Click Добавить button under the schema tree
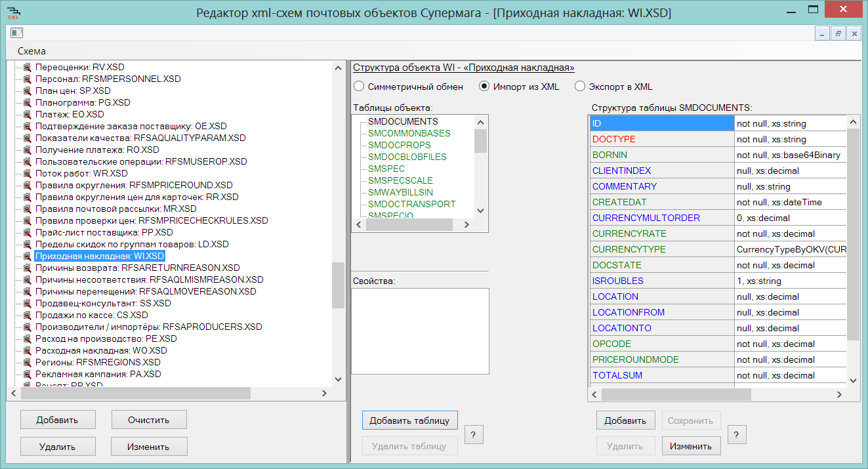Image resolution: width=868 pixels, height=469 pixels. coord(58,420)
